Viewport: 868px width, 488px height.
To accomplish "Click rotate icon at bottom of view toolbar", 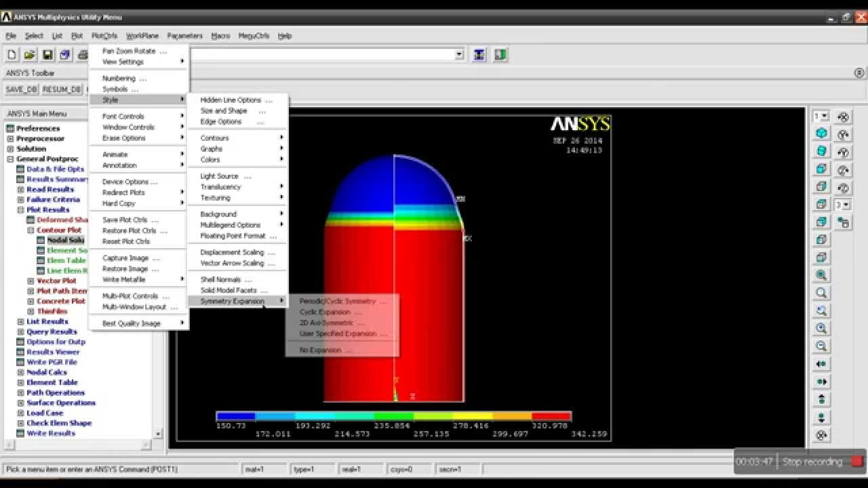I will [822, 435].
